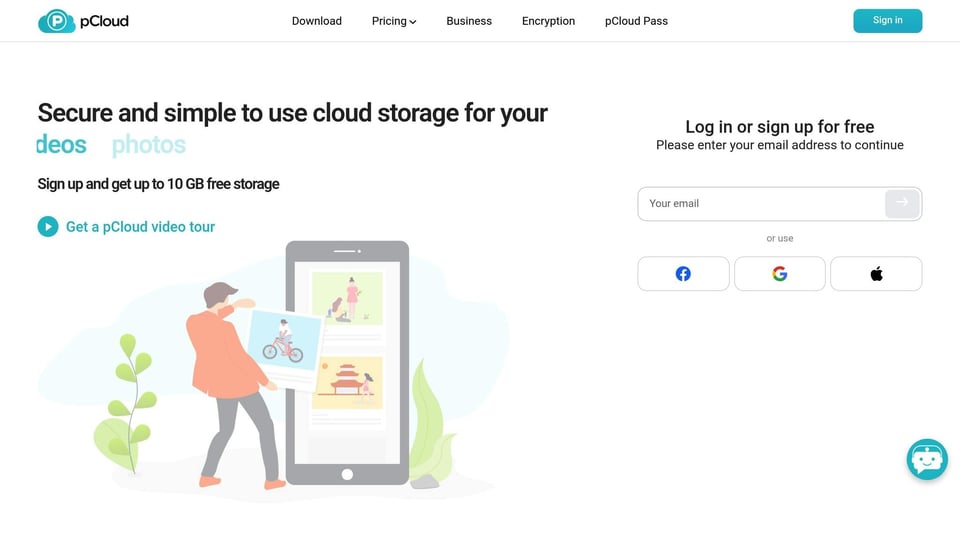Continue with Google login
The image size is (960, 540).
(779, 274)
